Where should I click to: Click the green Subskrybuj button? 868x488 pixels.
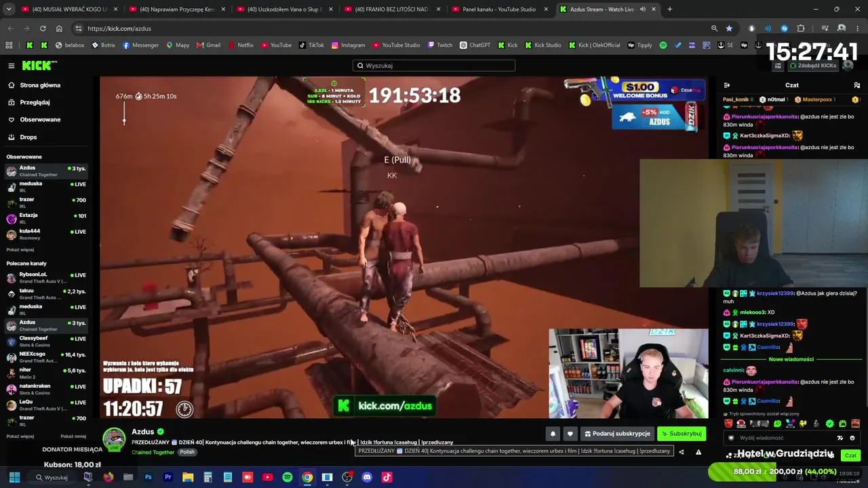[x=682, y=434]
